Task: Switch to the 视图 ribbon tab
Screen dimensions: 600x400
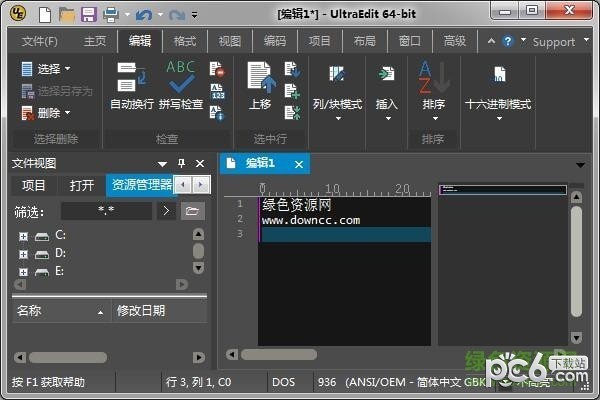Action: 230,41
